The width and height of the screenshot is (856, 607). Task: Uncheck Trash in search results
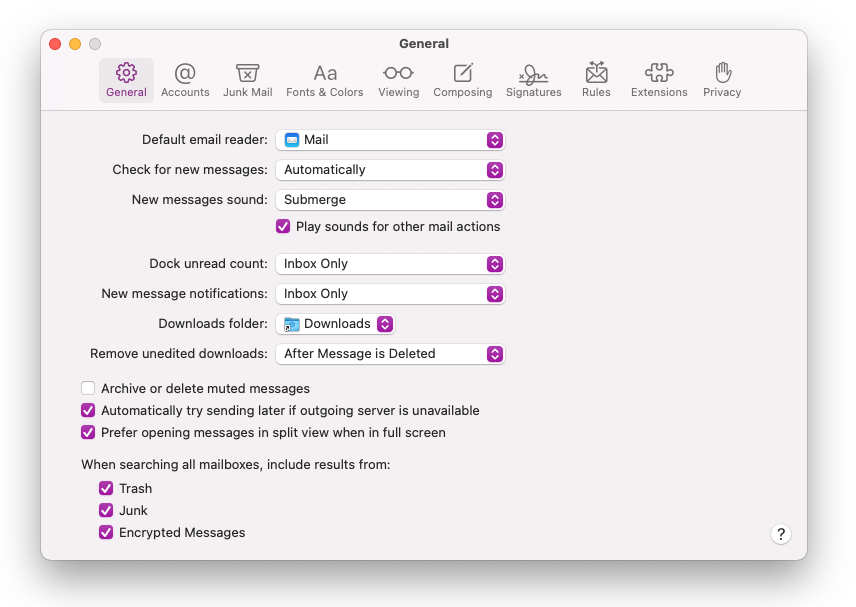click(x=106, y=489)
